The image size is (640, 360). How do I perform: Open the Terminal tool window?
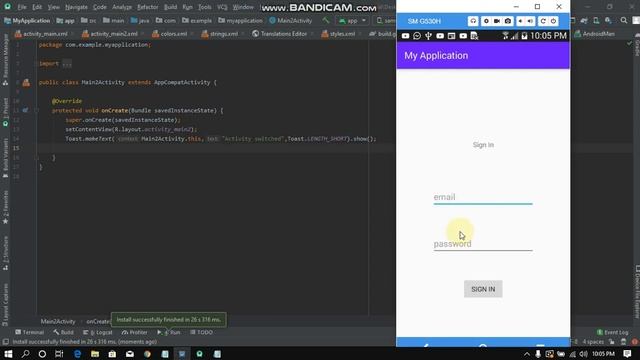pyautogui.click(x=30, y=332)
